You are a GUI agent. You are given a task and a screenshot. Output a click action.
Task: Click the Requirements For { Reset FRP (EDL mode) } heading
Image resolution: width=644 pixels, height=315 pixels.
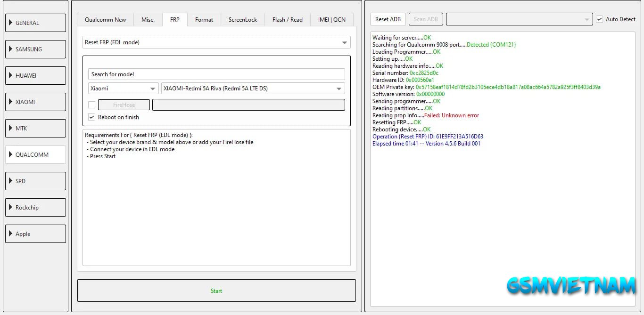[139, 135]
